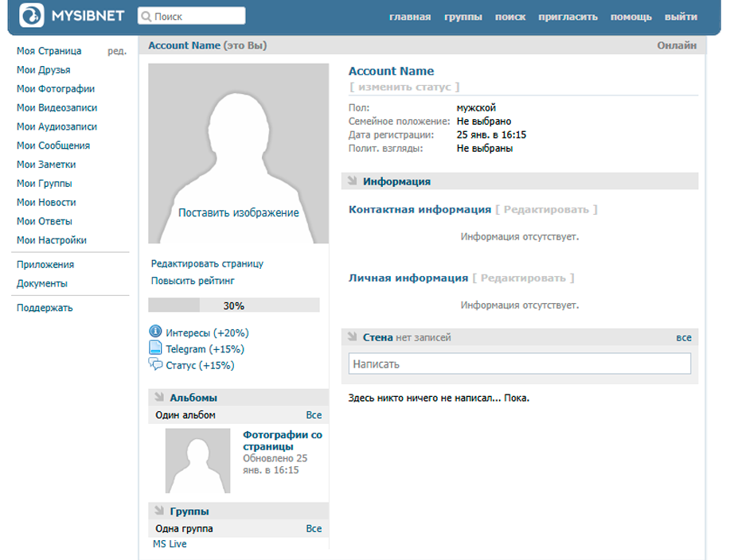Open Мои Сообщения in sidebar
This screenshot has width=730, height=560.
(x=53, y=146)
